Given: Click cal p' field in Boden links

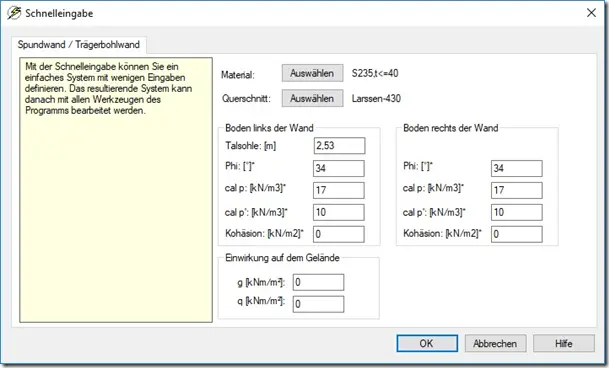Looking at the screenshot, I should point(339,212).
